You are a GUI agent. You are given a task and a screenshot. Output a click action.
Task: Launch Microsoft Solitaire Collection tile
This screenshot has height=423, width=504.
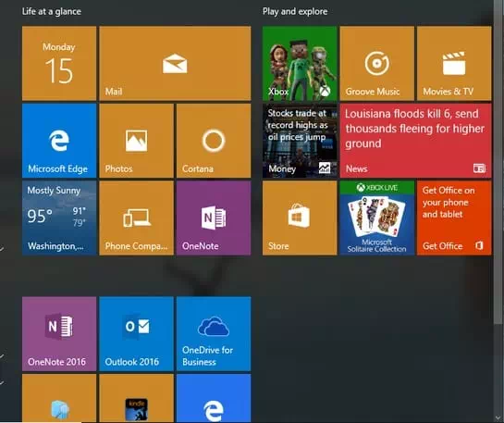click(x=377, y=218)
